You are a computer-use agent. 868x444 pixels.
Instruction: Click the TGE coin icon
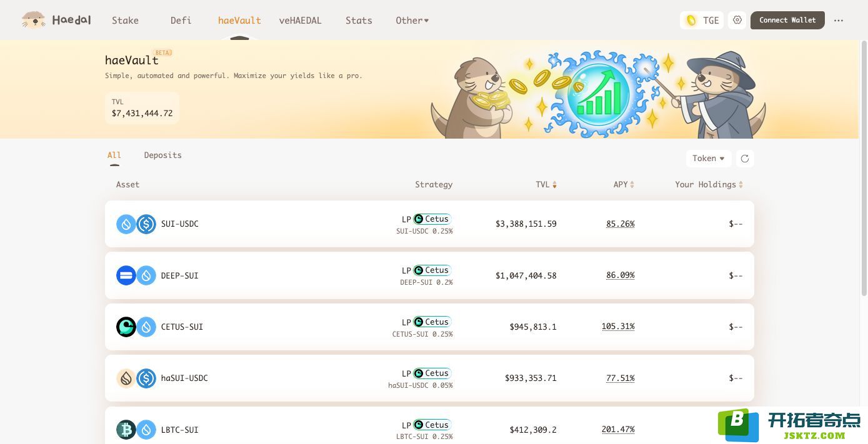pyautogui.click(x=691, y=20)
